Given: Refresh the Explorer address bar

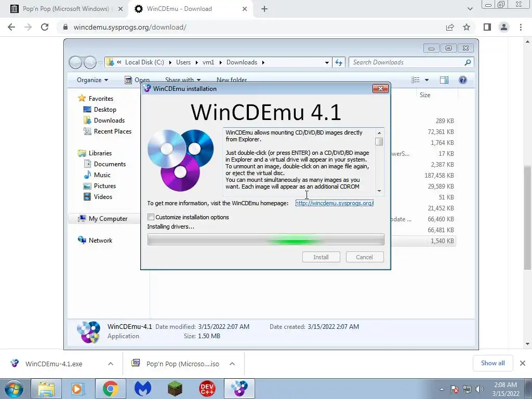Looking at the screenshot, I should [x=339, y=62].
